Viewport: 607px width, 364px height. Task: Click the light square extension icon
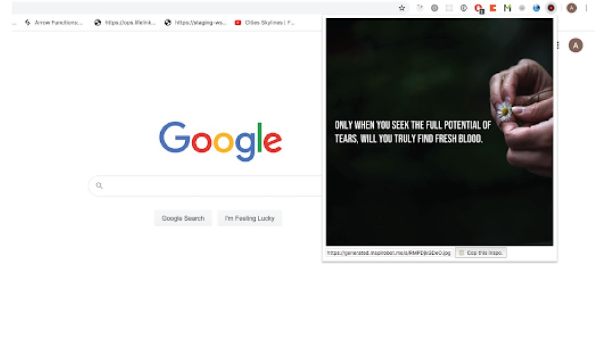coord(449,8)
